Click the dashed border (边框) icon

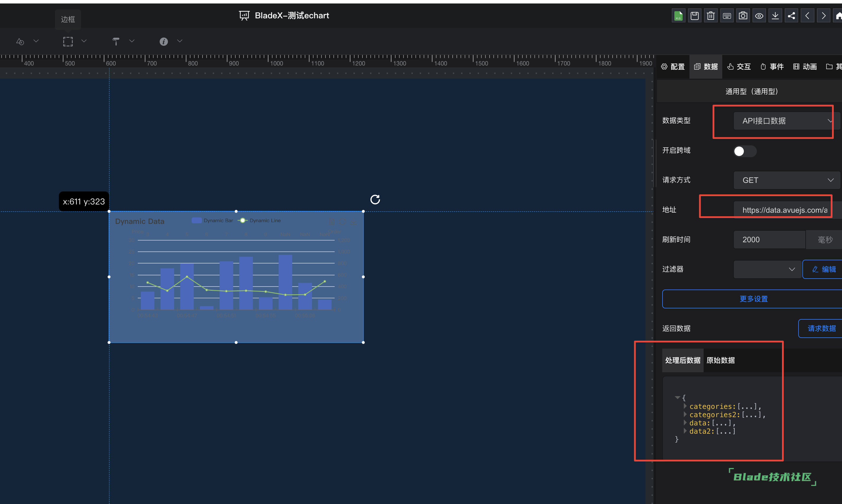68,41
